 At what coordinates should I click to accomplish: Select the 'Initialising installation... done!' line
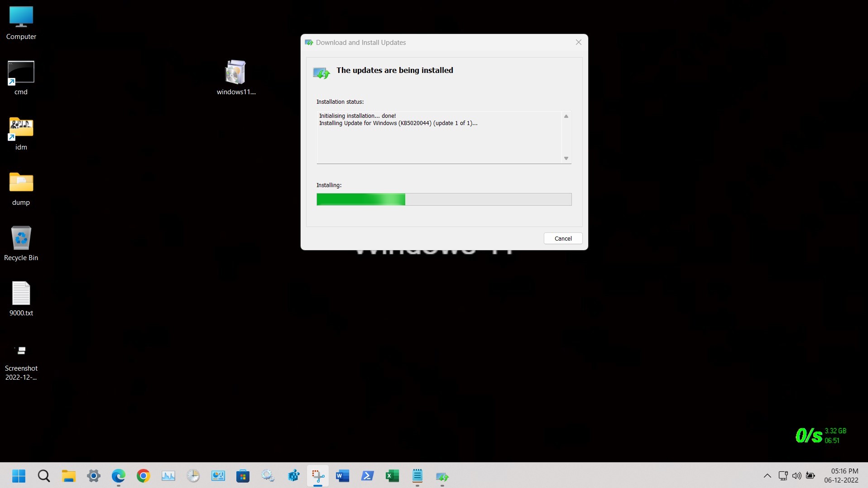[357, 116]
